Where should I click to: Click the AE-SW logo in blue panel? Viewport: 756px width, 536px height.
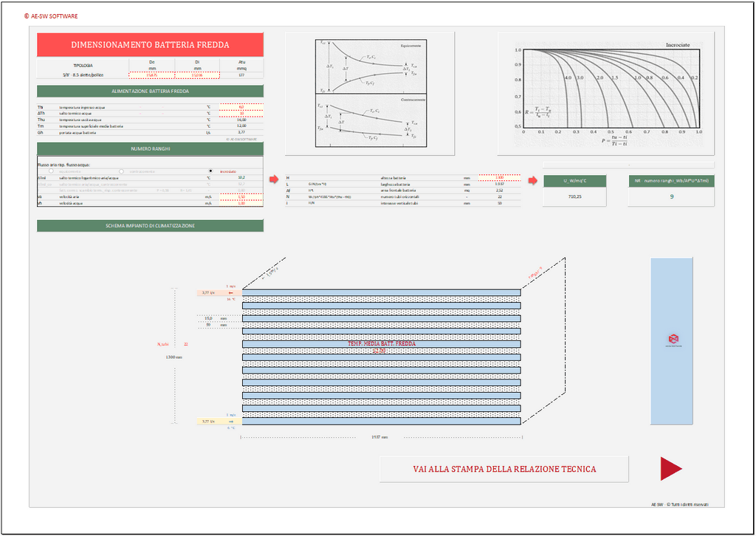672,340
